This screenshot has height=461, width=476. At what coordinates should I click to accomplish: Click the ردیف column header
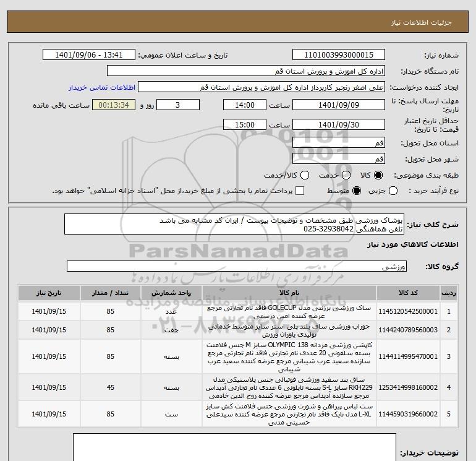click(x=449, y=293)
